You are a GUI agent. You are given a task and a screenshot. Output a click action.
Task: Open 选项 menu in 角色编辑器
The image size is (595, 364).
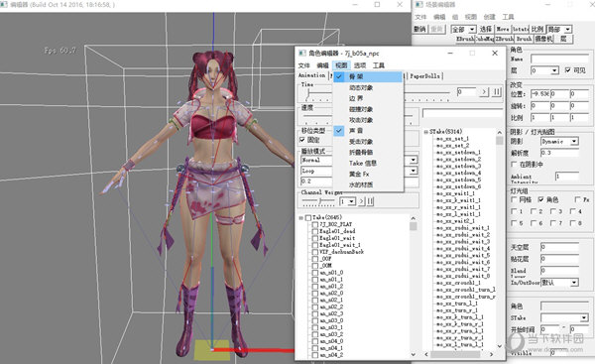click(x=360, y=65)
